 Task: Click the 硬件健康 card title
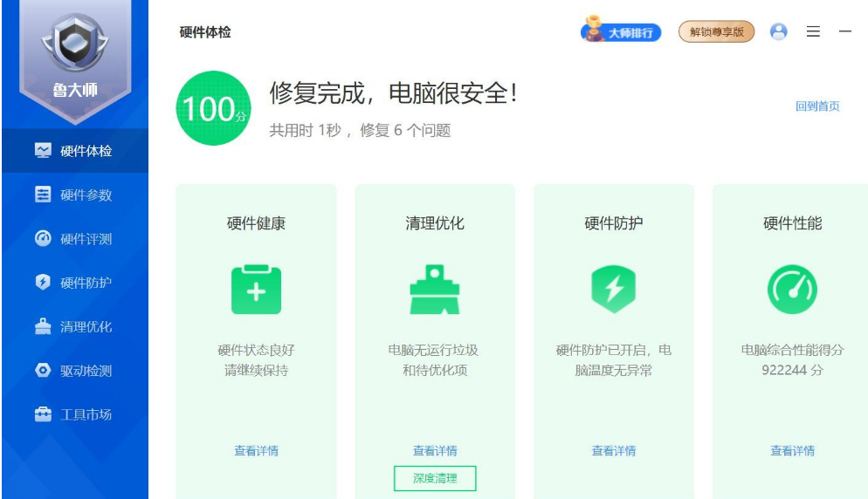[257, 223]
